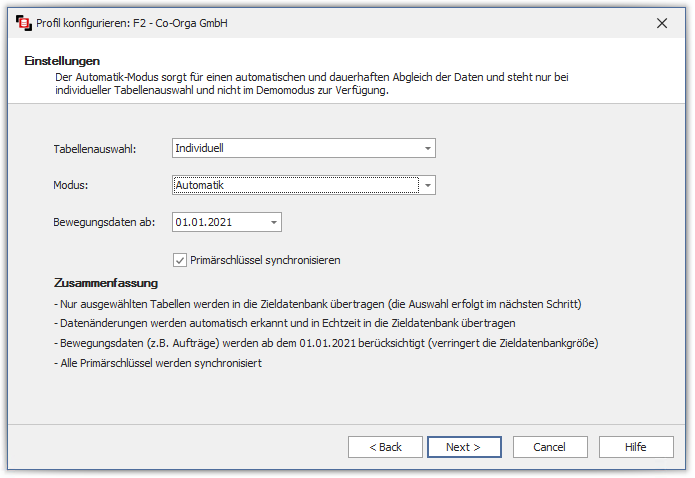This screenshot has height=478, width=695.
Task: Click the Modus label
Action: pos(70,186)
